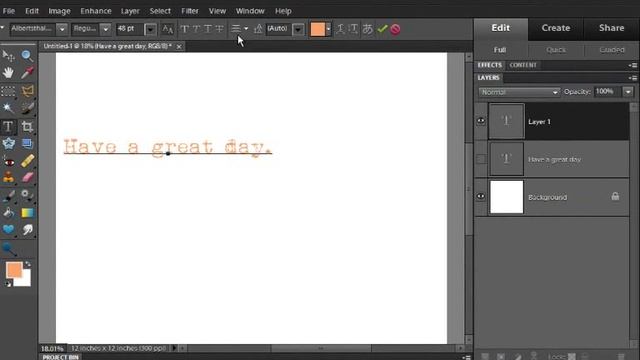Select the Paint Bucket tool
640x360 pixels.
click(8, 213)
